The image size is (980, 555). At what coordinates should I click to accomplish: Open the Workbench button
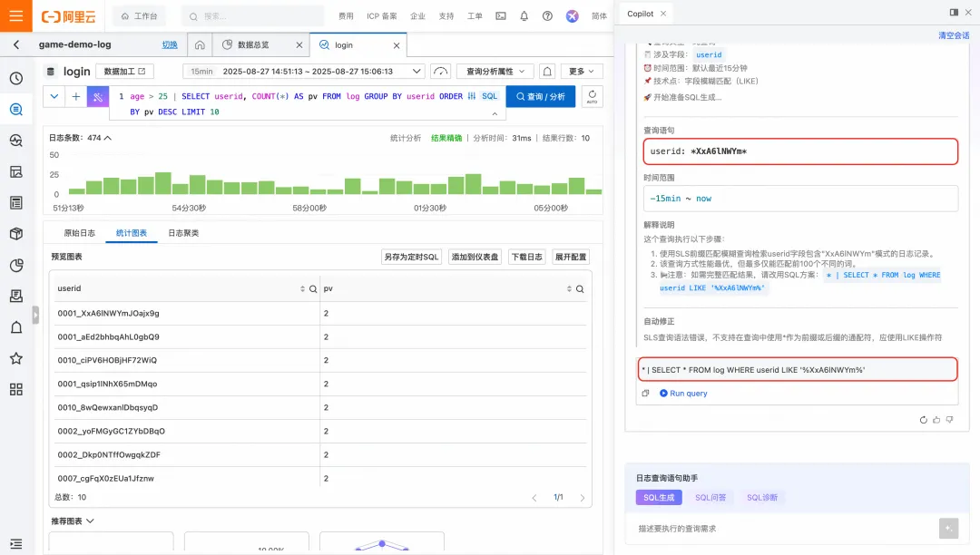tap(140, 16)
